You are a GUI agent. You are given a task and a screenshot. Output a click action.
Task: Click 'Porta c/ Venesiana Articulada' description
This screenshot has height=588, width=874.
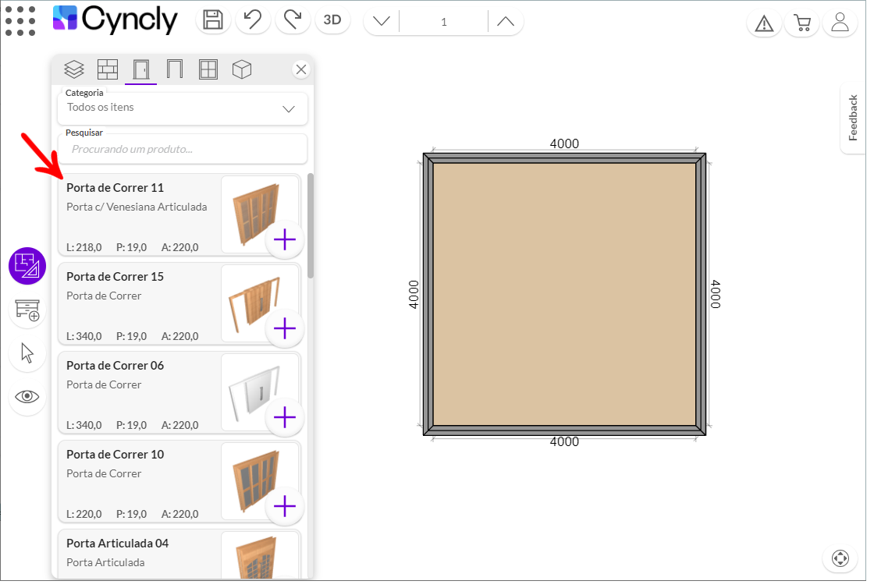click(137, 207)
